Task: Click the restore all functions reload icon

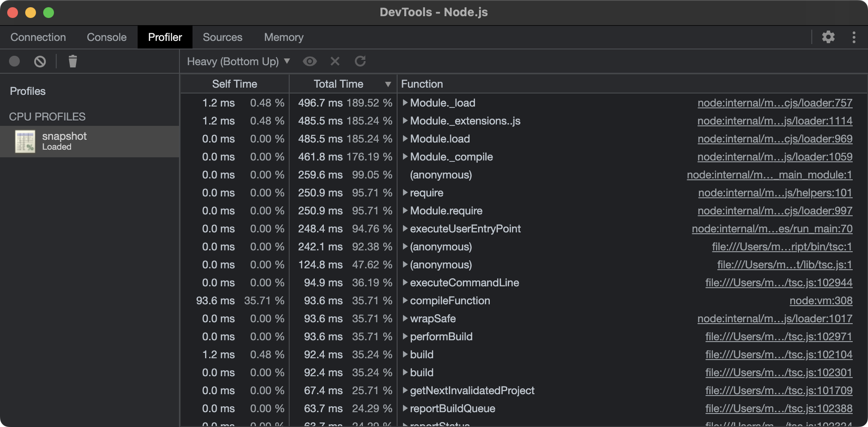Action: (x=360, y=61)
